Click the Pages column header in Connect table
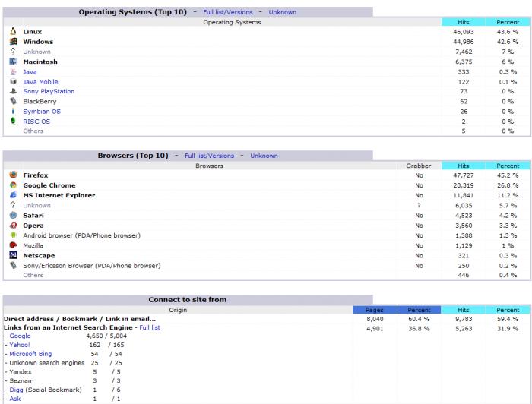This screenshot has height=404, width=532. [375, 310]
